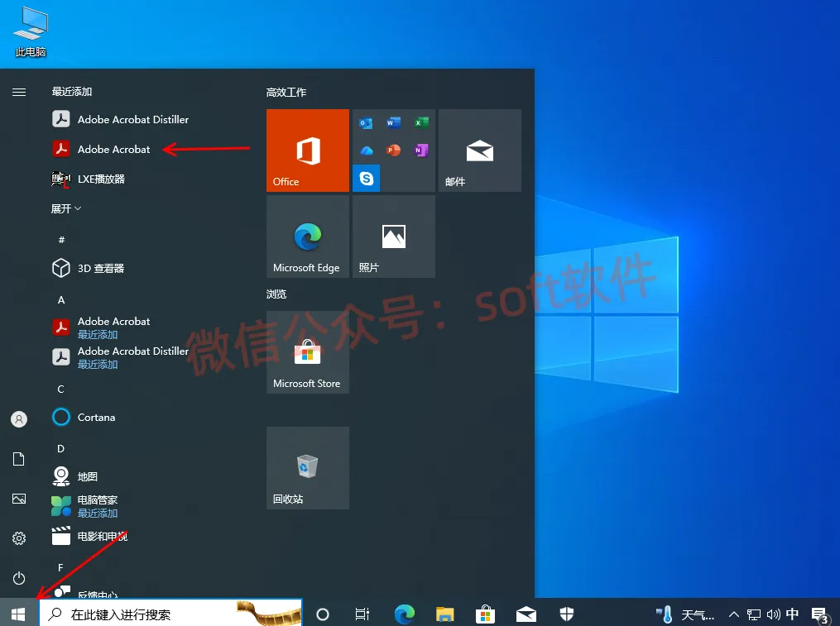Jump to letter F app group
840x626 pixels.
pyautogui.click(x=60, y=567)
